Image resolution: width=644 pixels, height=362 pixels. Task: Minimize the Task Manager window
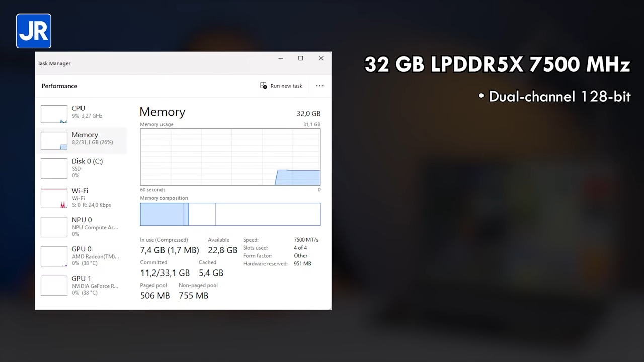click(x=281, y=58)
